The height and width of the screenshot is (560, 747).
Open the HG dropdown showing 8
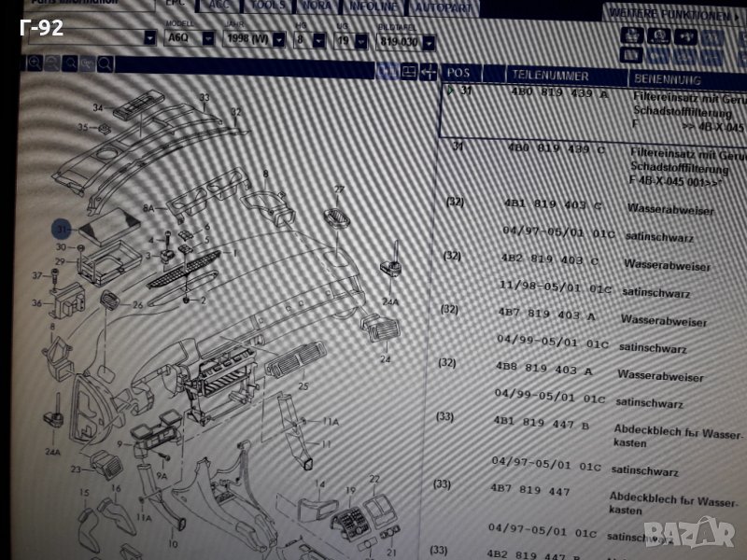coord(319,41)
